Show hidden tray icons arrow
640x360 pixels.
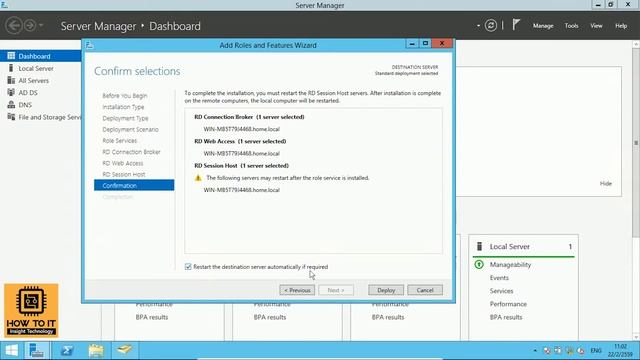(x=535, y=351)
